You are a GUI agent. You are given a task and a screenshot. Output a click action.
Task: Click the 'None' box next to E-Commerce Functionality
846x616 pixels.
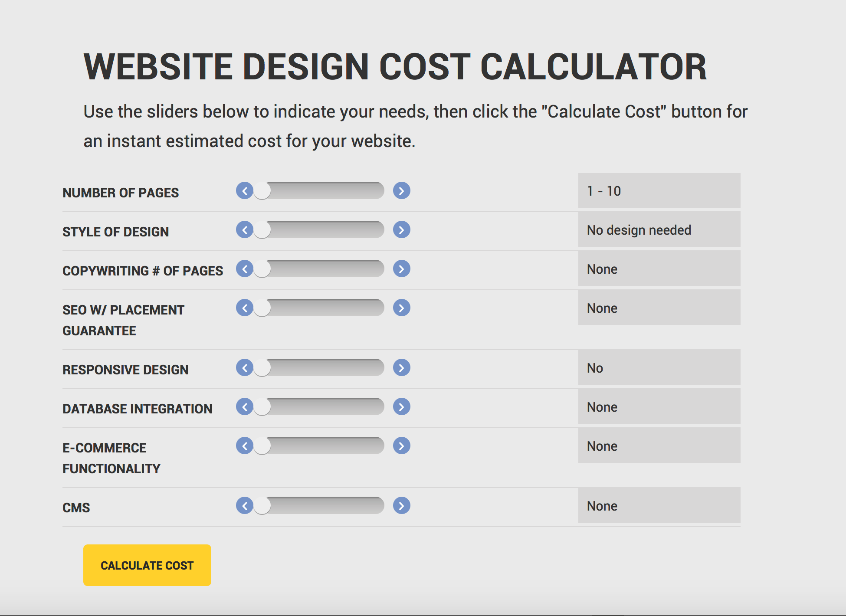pyautogui.click(x=659, y=446)
